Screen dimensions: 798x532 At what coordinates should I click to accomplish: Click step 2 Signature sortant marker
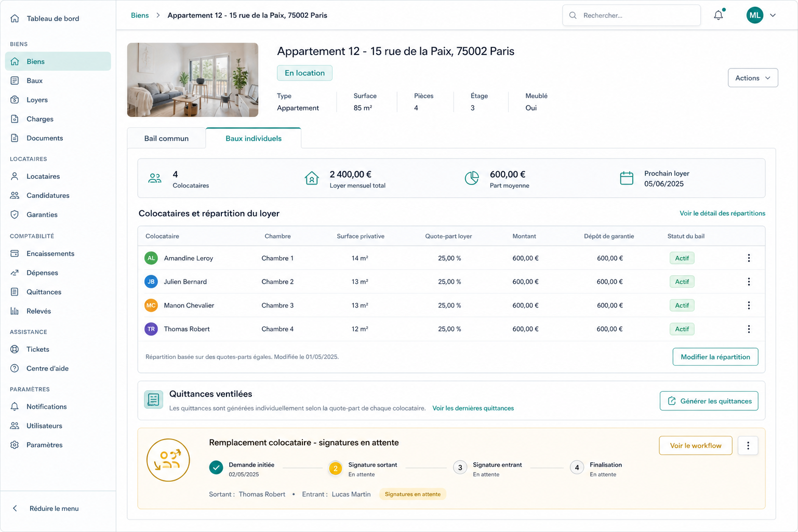pyautogui.click(x=336, y=469)
